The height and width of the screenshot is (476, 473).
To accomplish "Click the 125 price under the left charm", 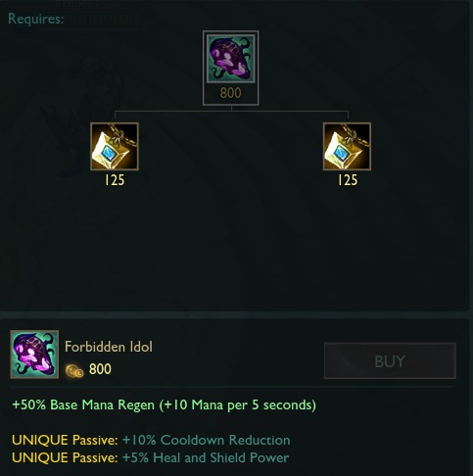I will 115,180.
